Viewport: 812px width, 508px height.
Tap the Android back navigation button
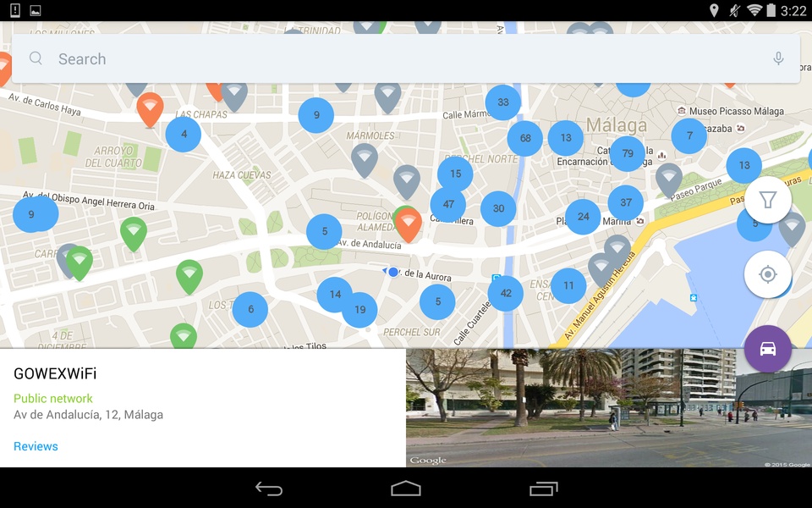coord(269,489)
